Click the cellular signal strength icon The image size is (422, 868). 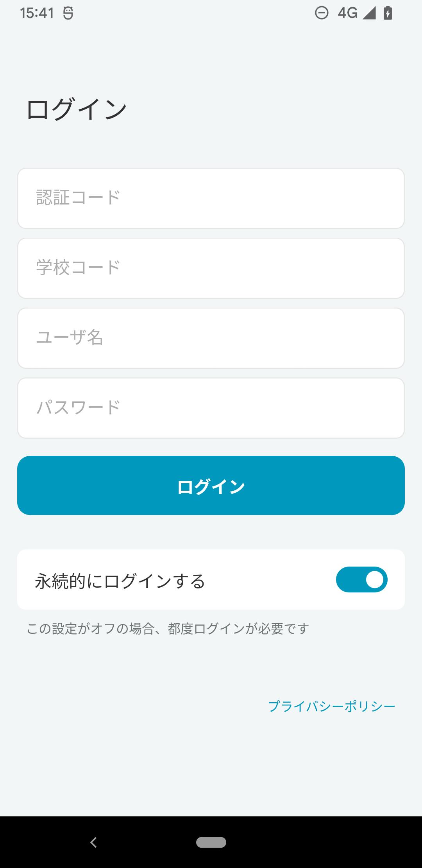click(x=369, y=13)
